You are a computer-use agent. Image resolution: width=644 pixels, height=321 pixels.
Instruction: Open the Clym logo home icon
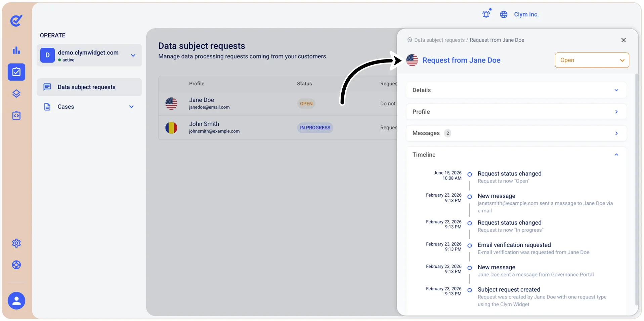tap(16, 21)
